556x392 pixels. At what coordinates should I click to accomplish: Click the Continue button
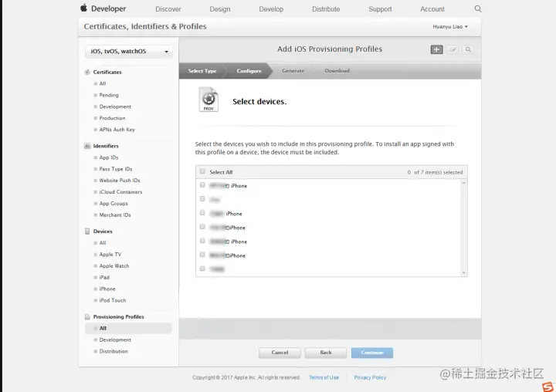pos(372,353)
